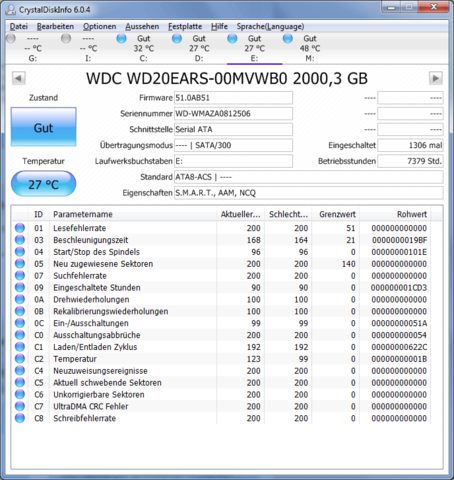Viewport: 454px width, 480px height.
Task: Open the Optionen menu
Action: pyautogui.click(x=100, y=26)
